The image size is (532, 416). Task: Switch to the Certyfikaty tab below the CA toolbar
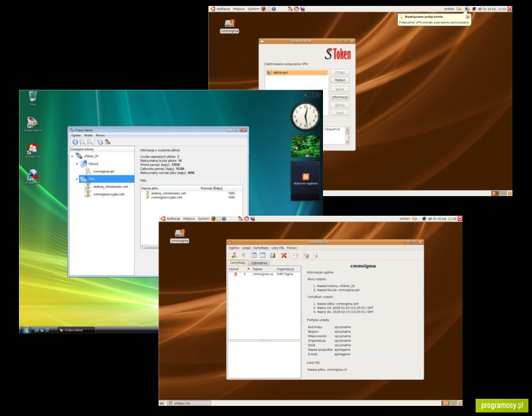(238, 263)
